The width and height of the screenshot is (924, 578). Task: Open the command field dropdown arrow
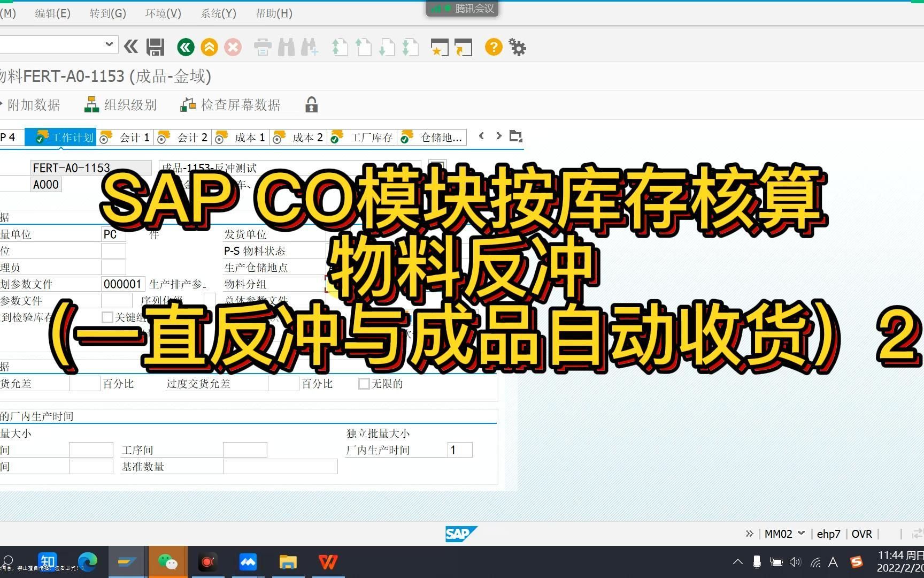(109, 44)
